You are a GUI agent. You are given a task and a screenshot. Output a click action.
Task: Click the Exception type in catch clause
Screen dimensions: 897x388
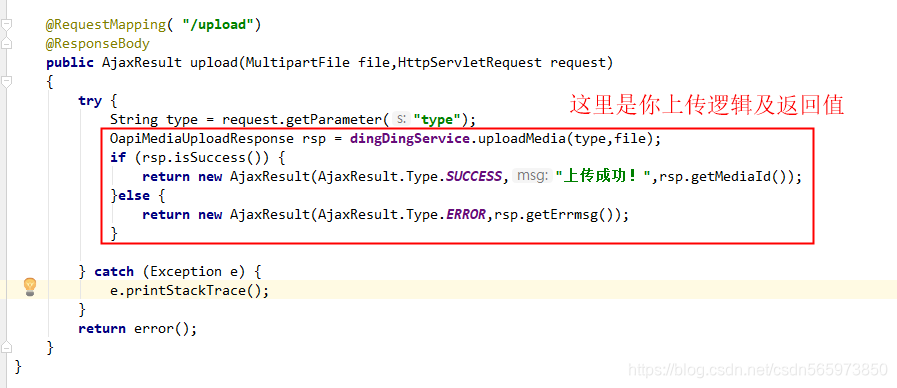[186, 271]
